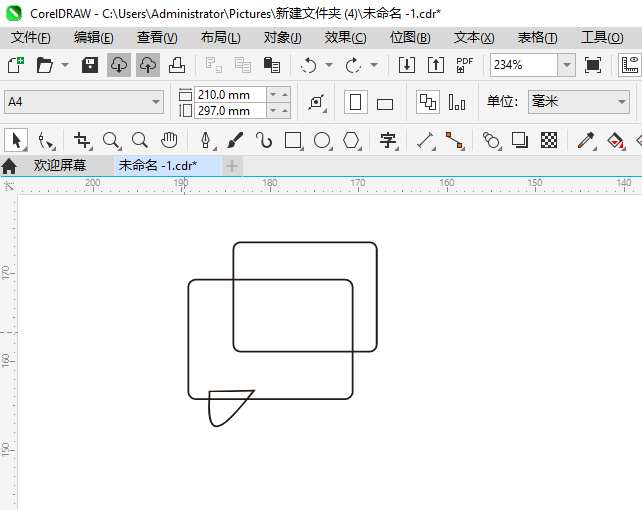The image size is (642, 510).
Task: Add new document with plus button
Action: [x=232, y=165]
